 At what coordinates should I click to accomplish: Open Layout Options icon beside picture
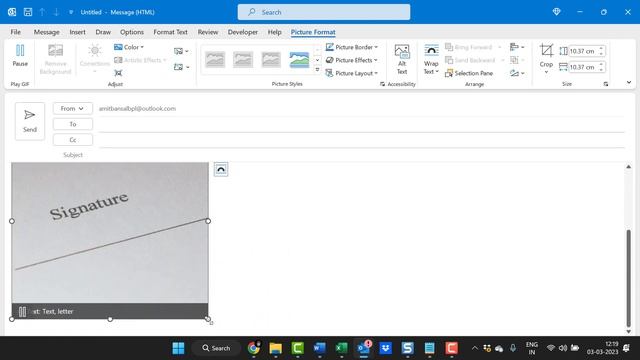221,169
